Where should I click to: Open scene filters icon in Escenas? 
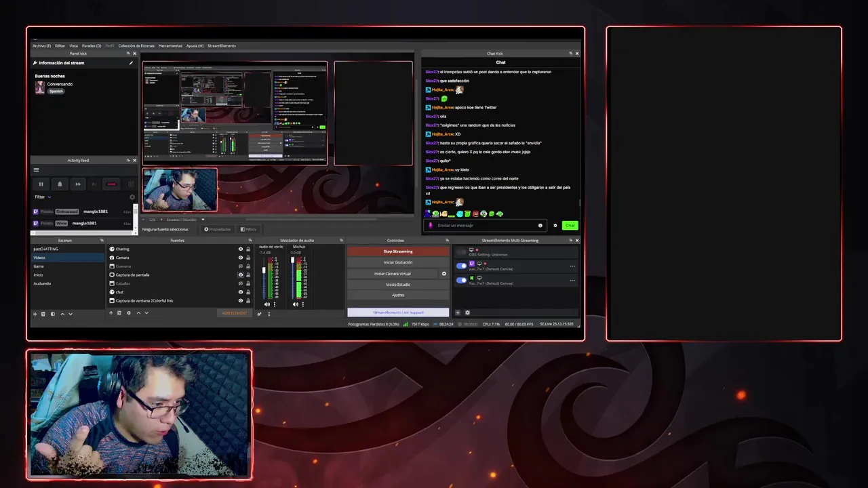pos(53,314)
